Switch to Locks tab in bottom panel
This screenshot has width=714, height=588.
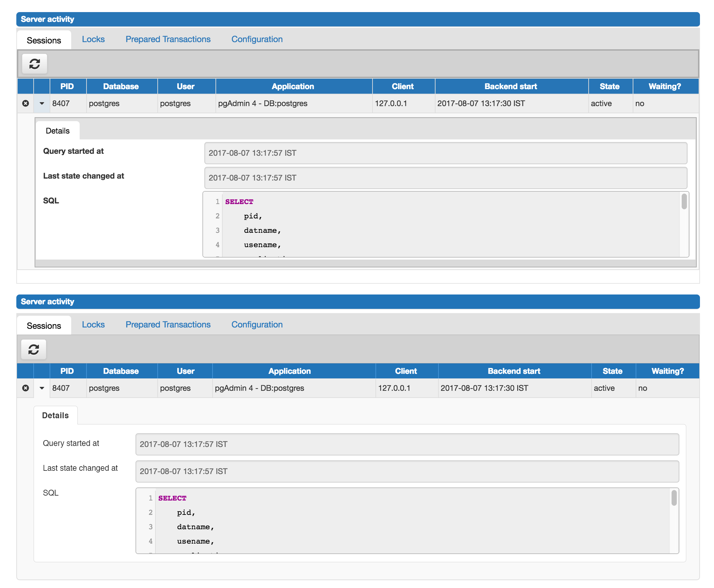[x=93, y=325]
